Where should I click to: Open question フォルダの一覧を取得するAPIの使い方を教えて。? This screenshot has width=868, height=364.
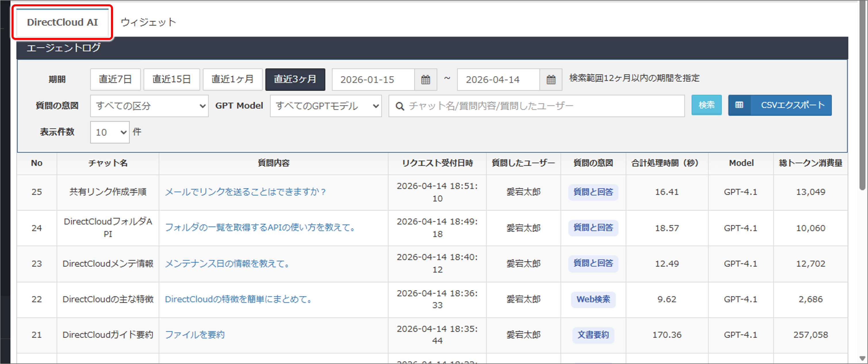(260, 228)
